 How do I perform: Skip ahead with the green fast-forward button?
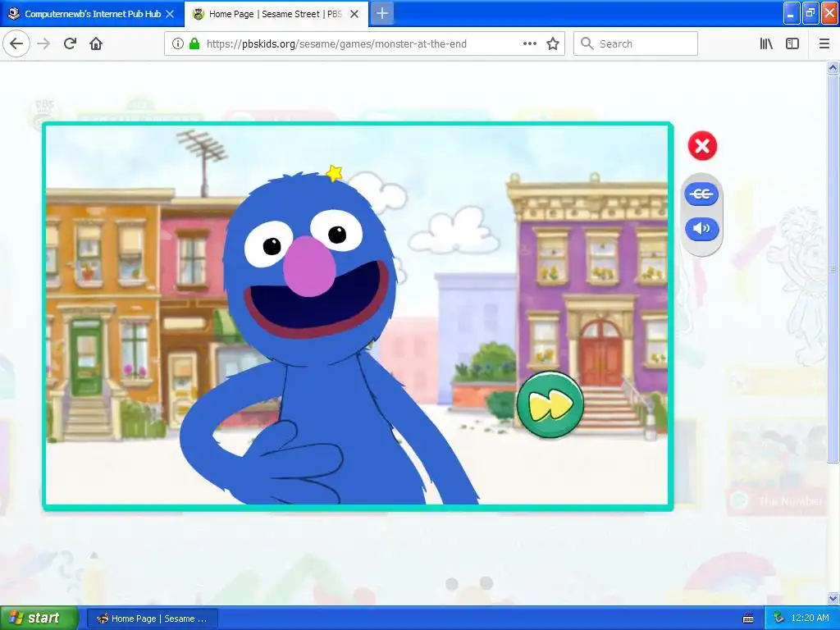pos(550,404)
